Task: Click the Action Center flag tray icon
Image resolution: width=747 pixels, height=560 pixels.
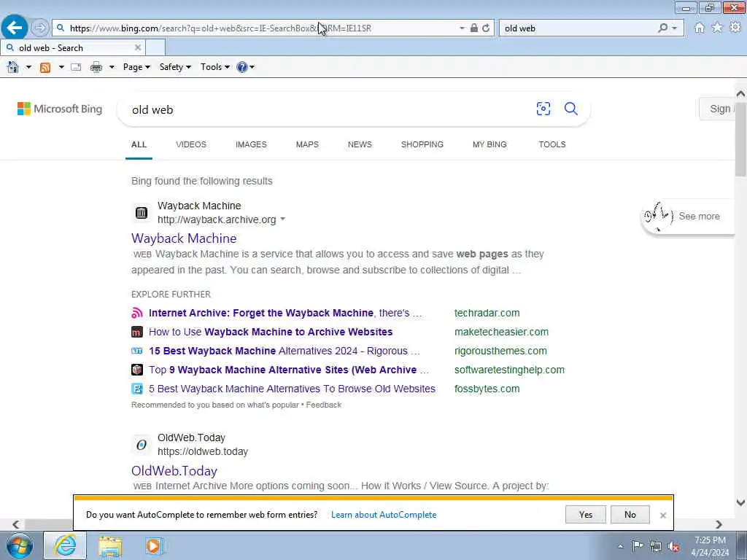Action: pyautogui.click(x=638, y=546)
